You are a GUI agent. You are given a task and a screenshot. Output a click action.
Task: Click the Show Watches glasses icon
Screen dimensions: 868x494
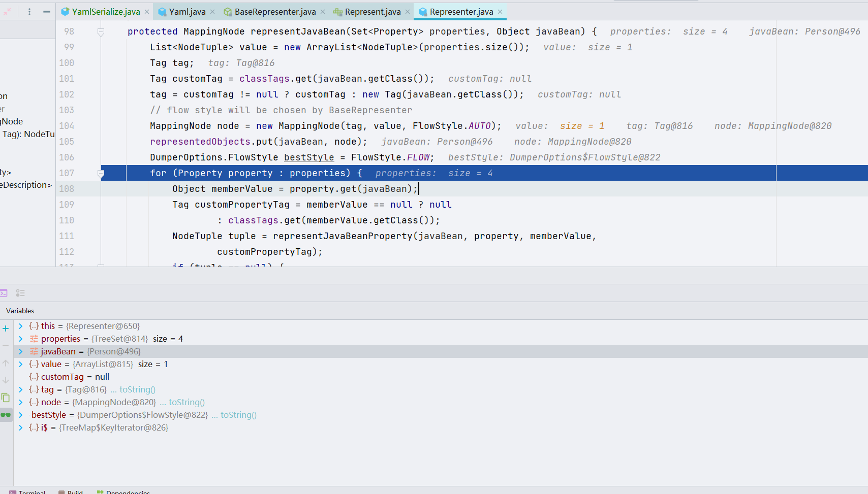6,415
